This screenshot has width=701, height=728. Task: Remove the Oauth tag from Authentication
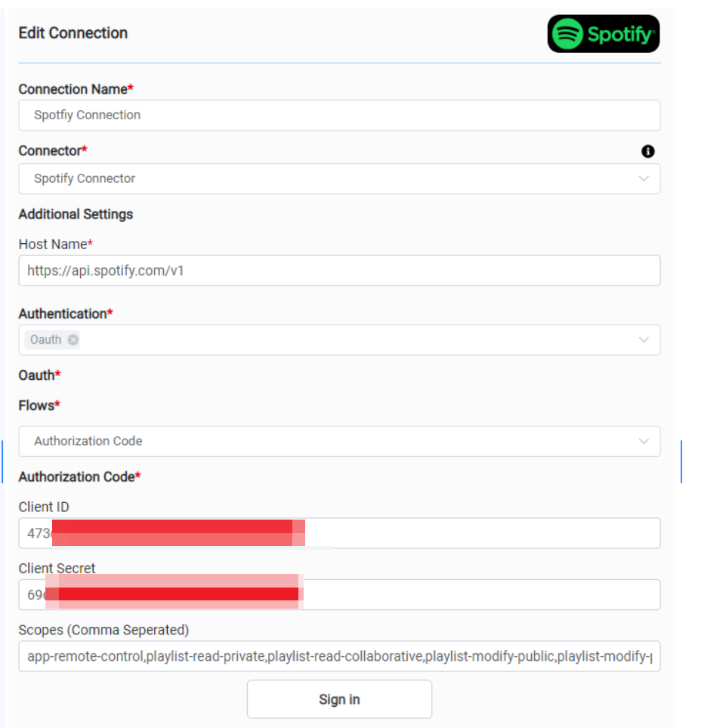(x=73, y=340)
